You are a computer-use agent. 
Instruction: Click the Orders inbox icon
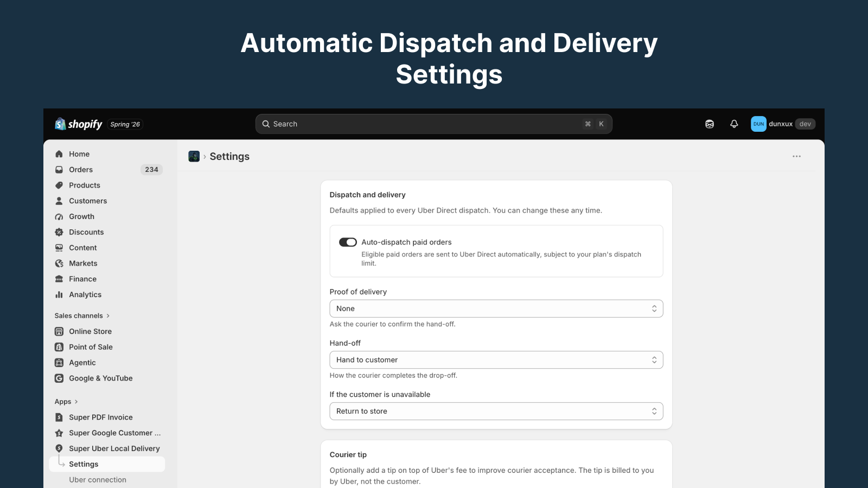[59, 170]
